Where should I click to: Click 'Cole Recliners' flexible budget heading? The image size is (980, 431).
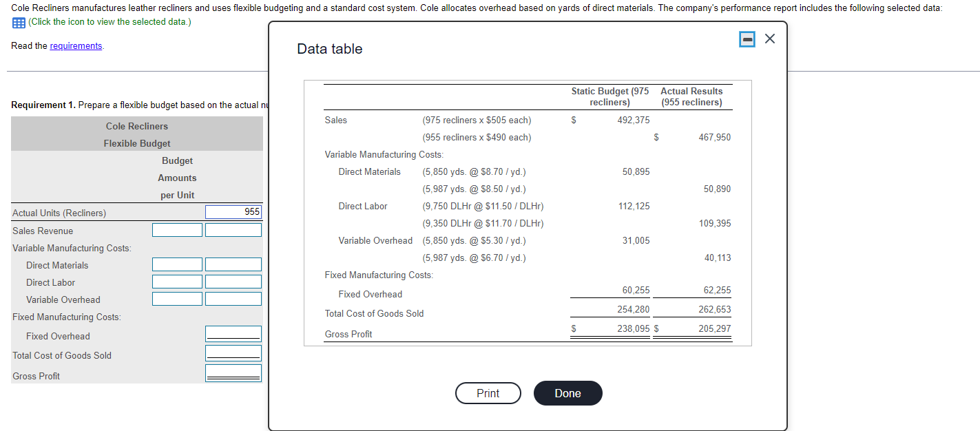point(137,126)
